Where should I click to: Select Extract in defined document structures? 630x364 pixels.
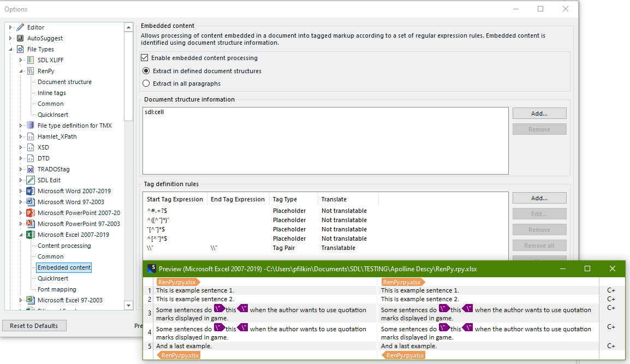click(146, 71)
